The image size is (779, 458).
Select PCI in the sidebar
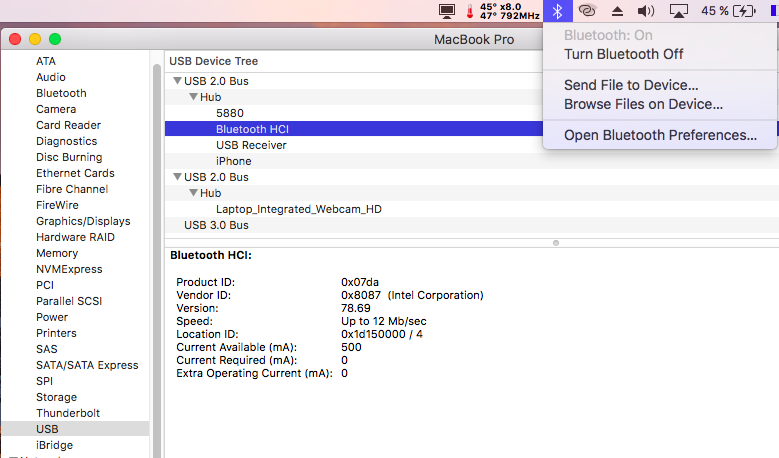click(x=45, y=285)
